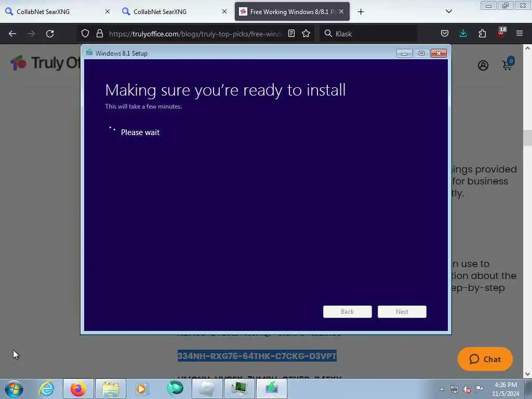Open the media player taskbar icon
The width and height of the screenshot is (532, 399).
pyautogui.click(x=142, y=389)
